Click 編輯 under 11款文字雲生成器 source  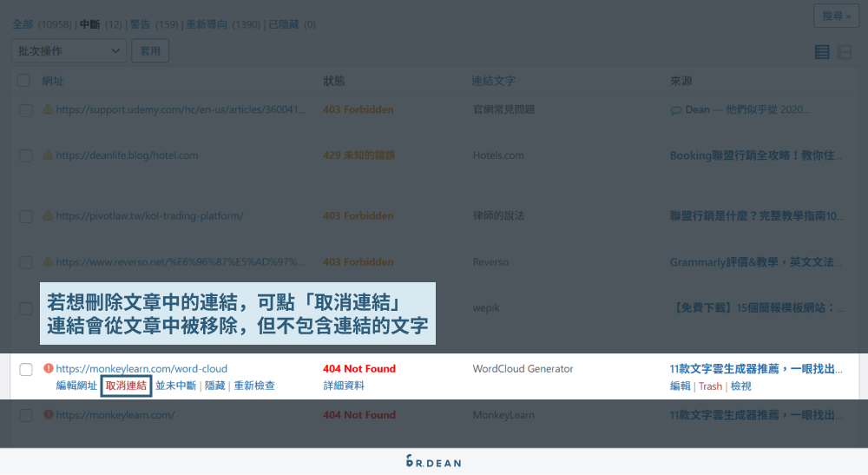pos(680,386)
